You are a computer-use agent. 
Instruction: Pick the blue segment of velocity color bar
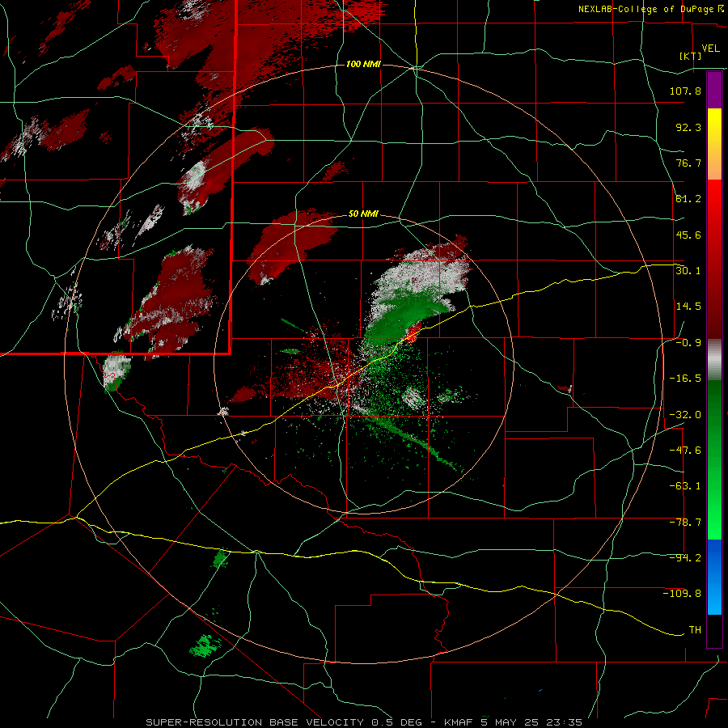(714, 577)
